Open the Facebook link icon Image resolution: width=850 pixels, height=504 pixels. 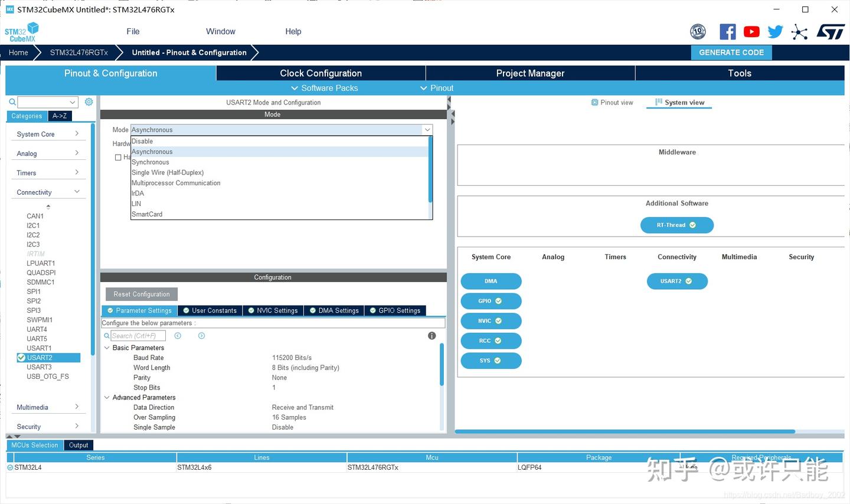coord(728,32)
